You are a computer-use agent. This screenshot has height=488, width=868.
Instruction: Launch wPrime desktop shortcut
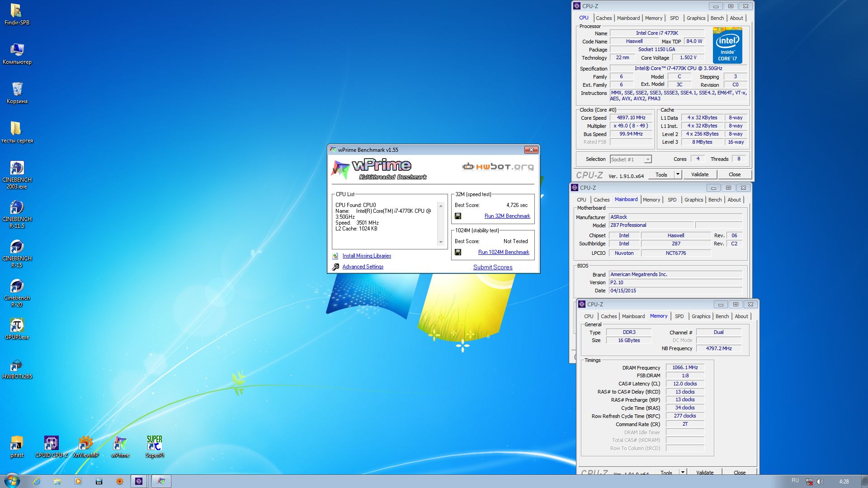tap(120, 446)
